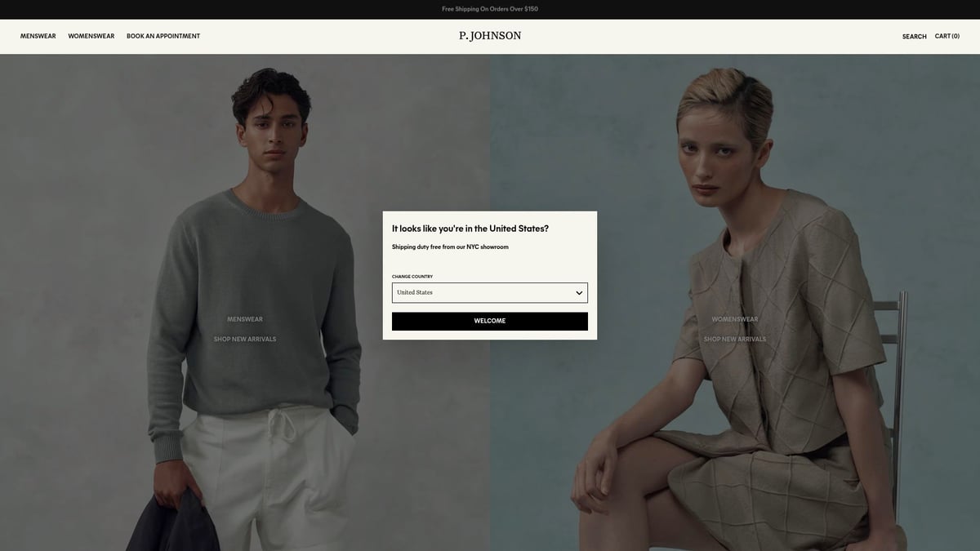Click Shop New Arrivals under Menswear
Viewport: 980px width, 551px height.
point(245,340)
